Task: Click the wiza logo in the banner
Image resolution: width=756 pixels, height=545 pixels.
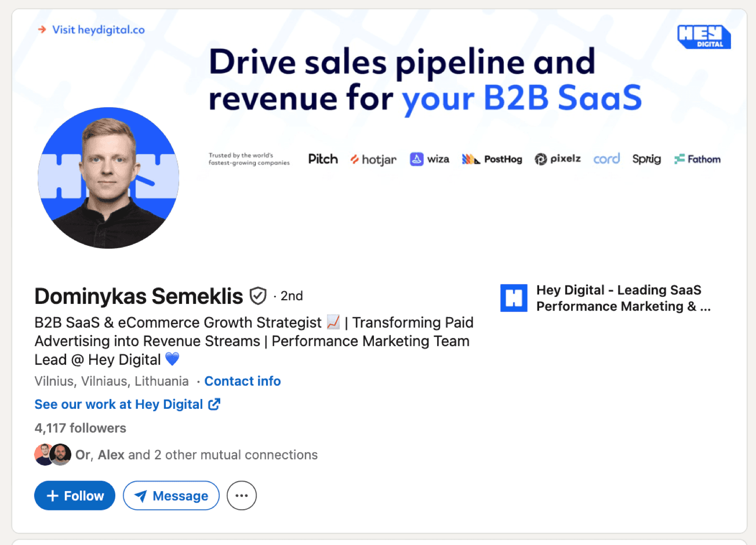Action: [x=430, y=159]
